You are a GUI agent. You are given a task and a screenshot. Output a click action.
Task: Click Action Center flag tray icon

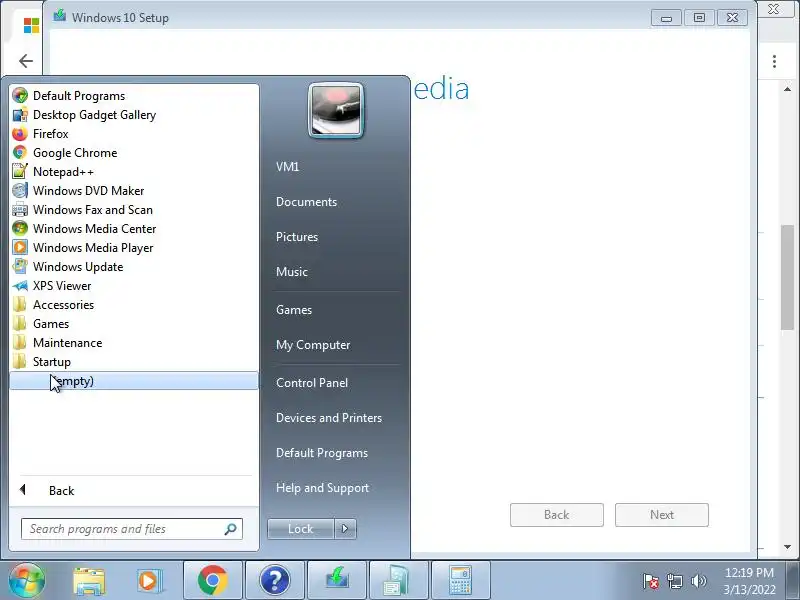click(x=651, y=581)
